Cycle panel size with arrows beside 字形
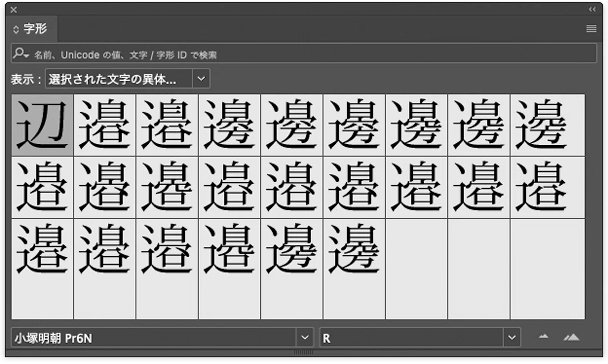The image size is (608, 364). [x=16, y=29]
